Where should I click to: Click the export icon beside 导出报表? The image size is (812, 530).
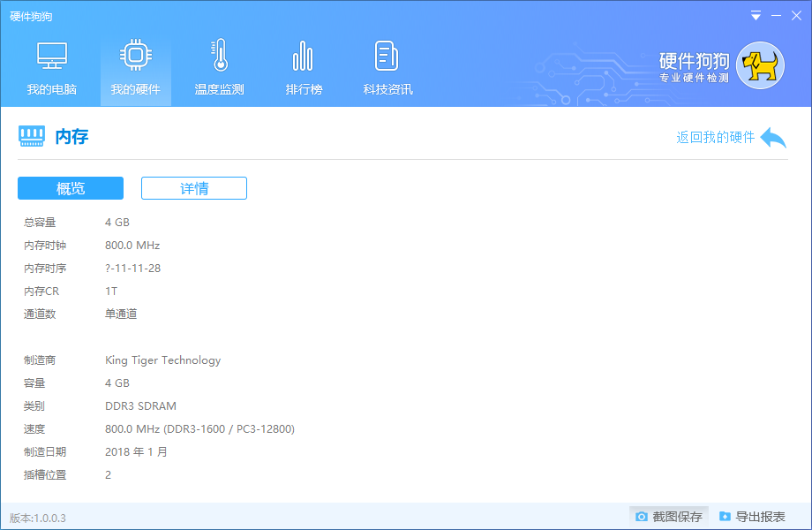click(x=725, y=517)
